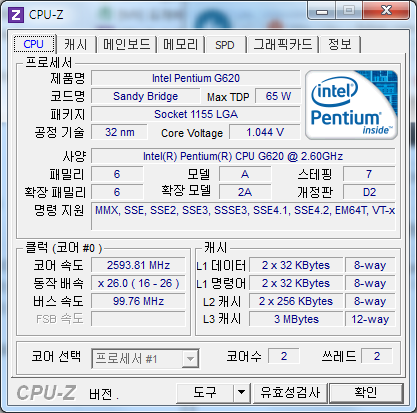Switch to the CPU tab
This screenshot has height=413, width=417.
click(34, 44)
